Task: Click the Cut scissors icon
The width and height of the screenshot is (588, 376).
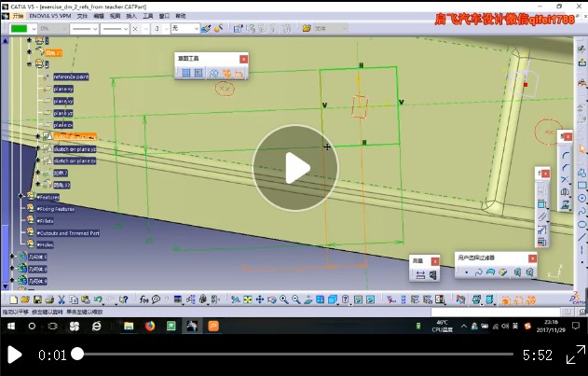Action: coord(61,299)
